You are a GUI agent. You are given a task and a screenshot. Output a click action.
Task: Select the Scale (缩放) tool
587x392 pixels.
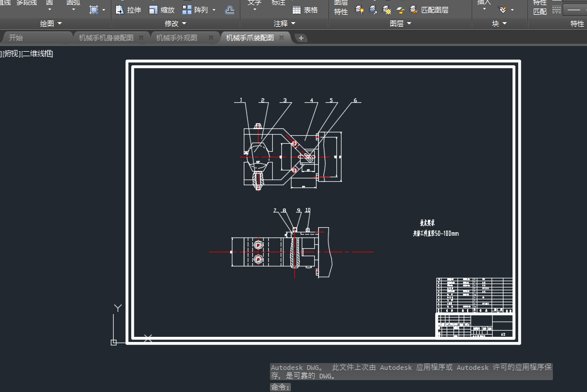(162, 10)
